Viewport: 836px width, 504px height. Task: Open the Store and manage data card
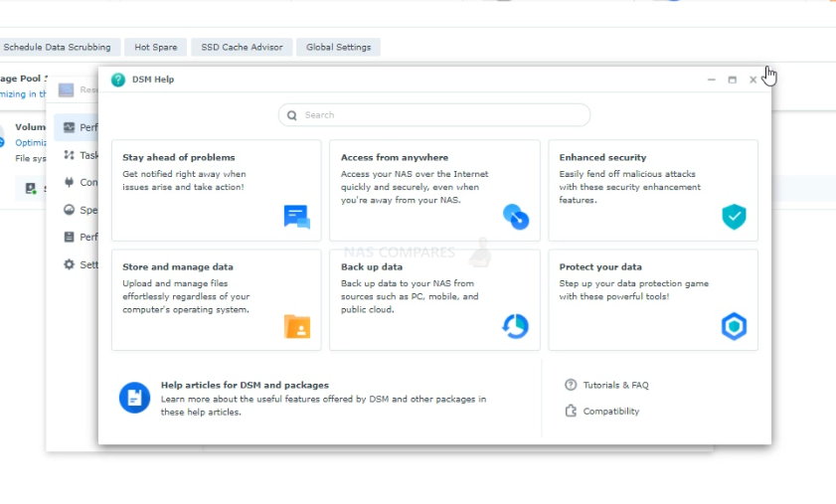point(217,300)
